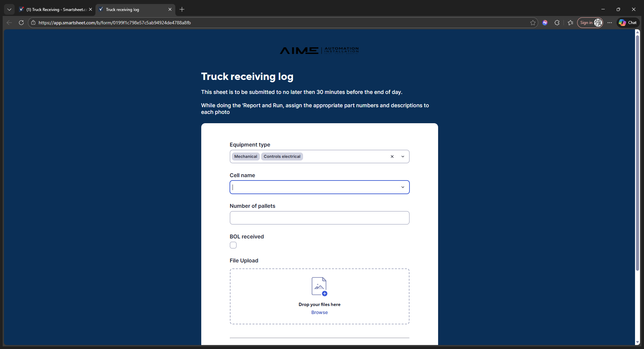
Task: Clear all Equipment type selections
Action: tap(392, 157)
